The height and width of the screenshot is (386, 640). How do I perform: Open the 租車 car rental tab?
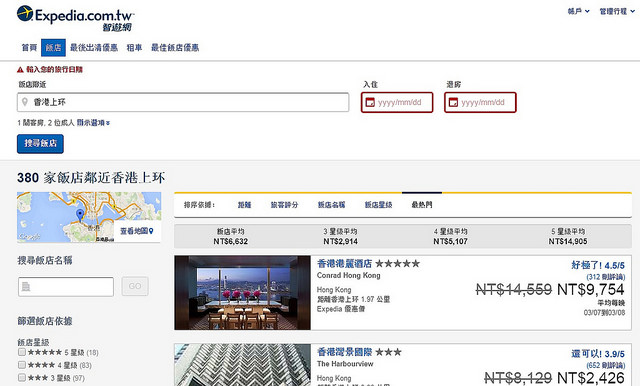(134, 48)
